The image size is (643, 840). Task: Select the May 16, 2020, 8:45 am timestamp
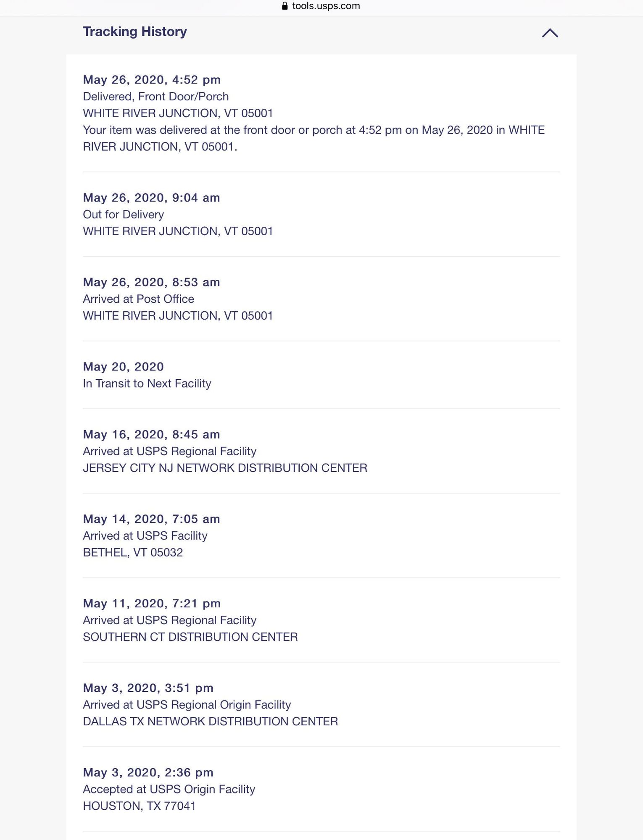tap(151, 434)
